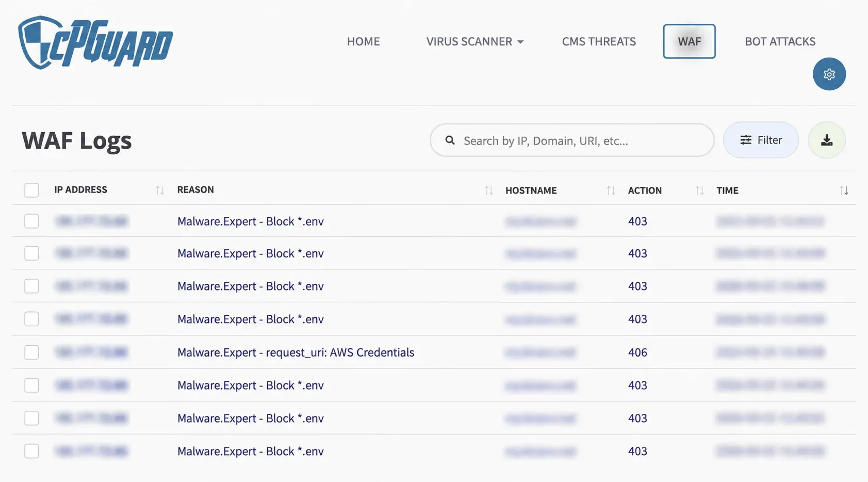
Task: Open the settings gear button
Action: 829,74
